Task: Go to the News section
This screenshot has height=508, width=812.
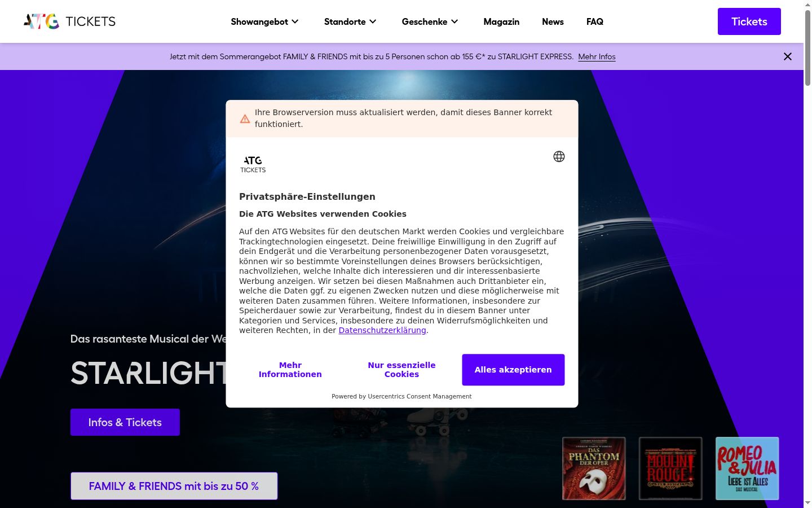Action: [x=553, y=21]
